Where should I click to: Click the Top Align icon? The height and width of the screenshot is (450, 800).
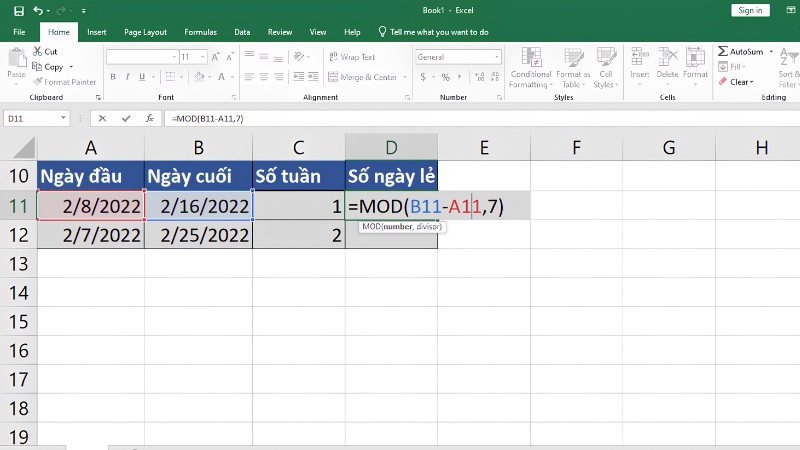coord(249,56)
